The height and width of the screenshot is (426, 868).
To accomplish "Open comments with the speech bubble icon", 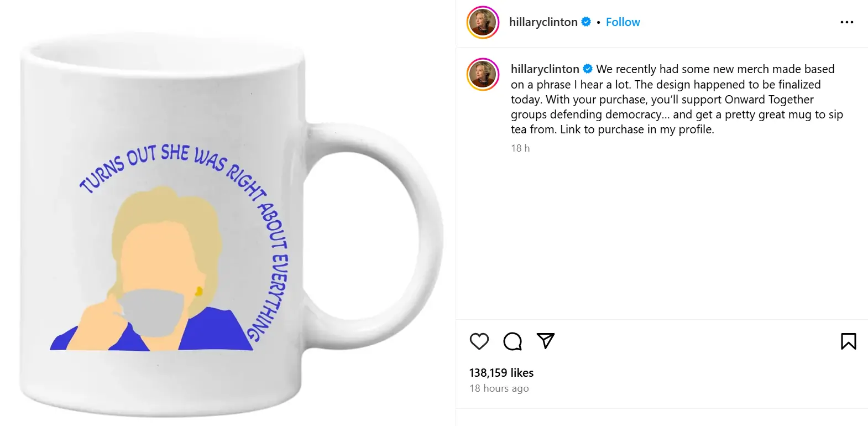I will click(513, 341).
